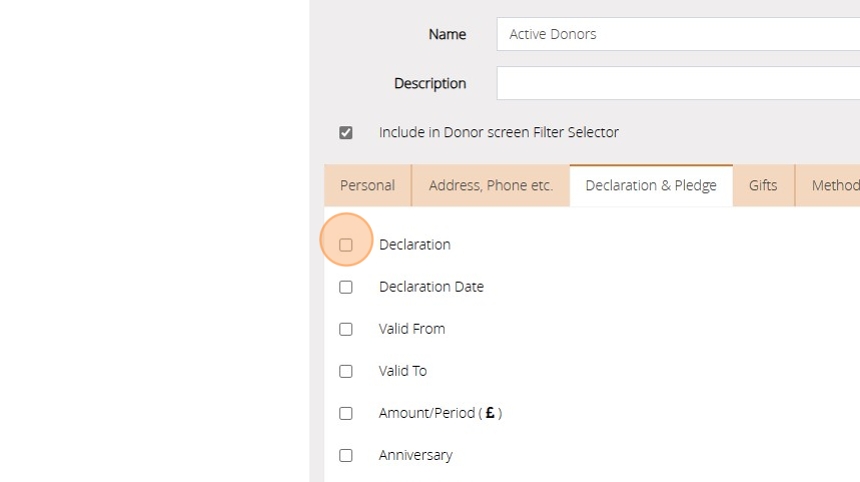Click the Anniversary label text
860x482 pixels.
tap(415, 455)
